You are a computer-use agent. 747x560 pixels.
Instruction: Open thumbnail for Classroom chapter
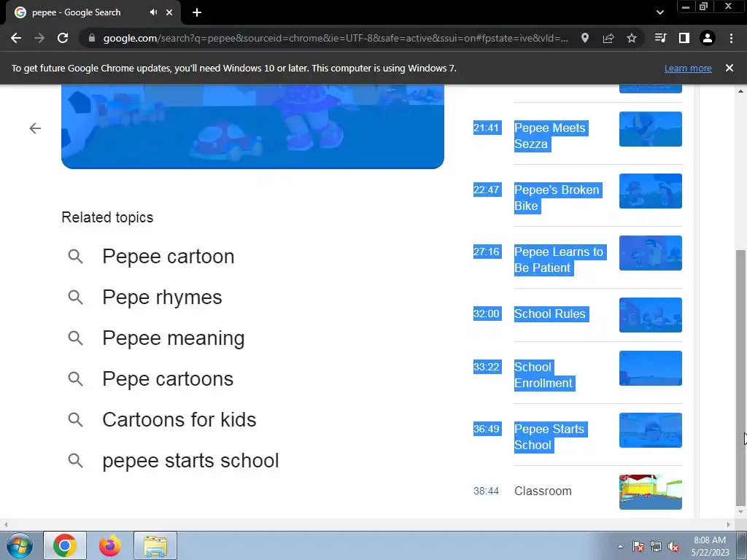pos(650,492)
